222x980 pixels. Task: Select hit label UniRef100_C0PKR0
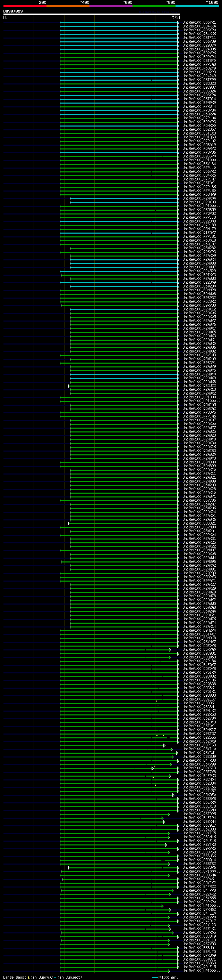tap(199, 902)
